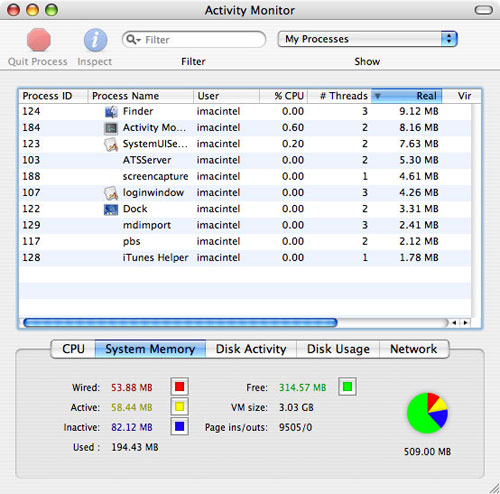Toggle the toolbar pill button in title bar

(x=483, y=10)
